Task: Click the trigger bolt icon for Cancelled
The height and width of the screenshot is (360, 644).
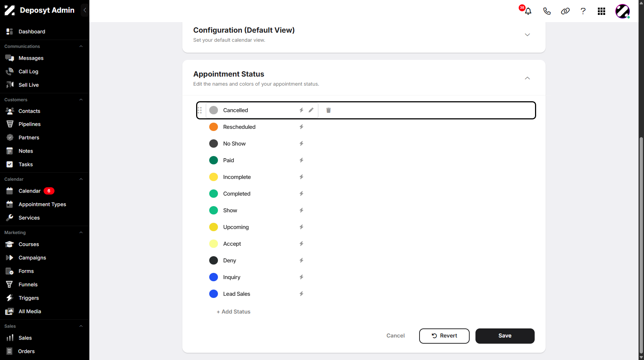Action: tap(301, 110)
